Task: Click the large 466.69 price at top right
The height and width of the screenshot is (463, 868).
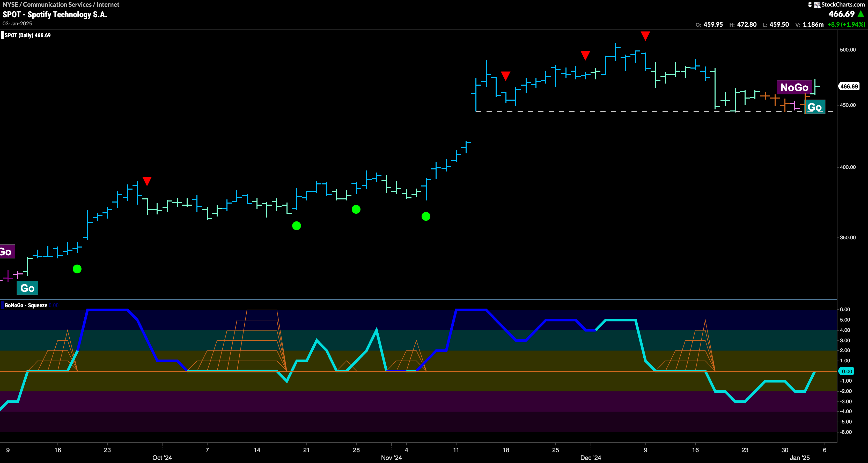Action: point(841,14)
